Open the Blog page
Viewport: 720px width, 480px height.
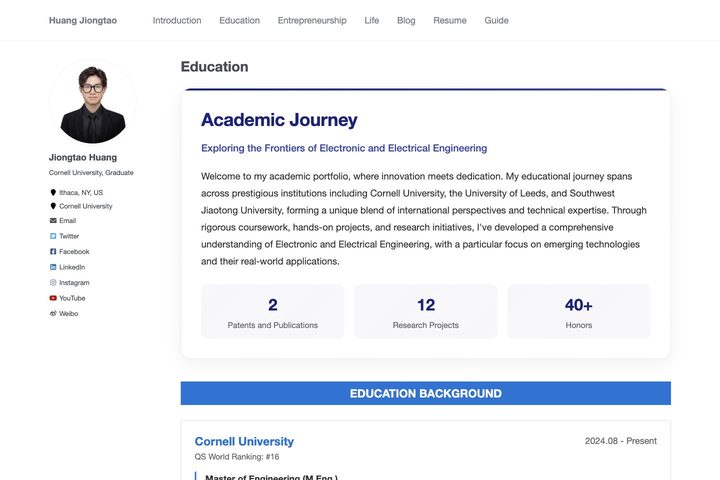[406, 21]
